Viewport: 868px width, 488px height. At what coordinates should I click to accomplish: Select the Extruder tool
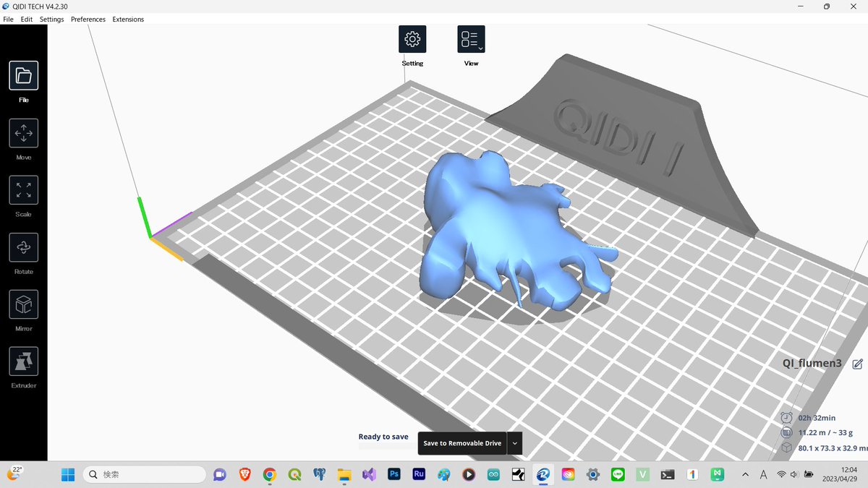[24, 361]
